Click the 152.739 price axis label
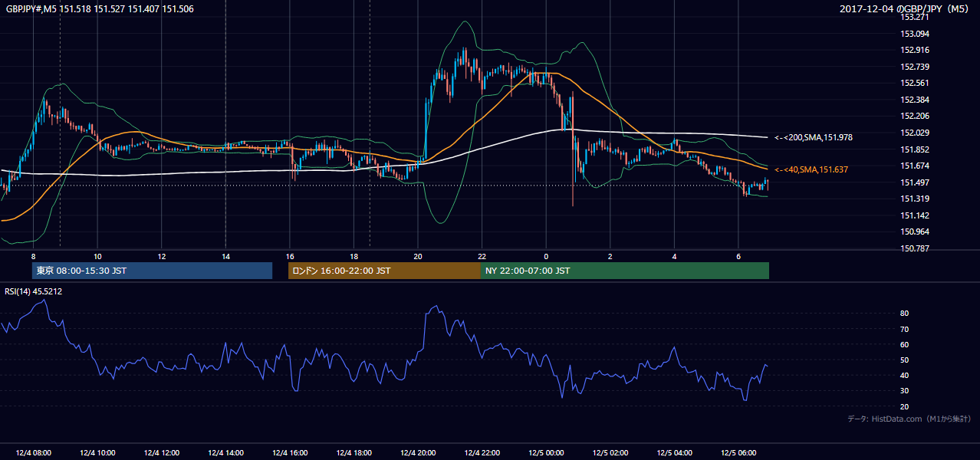The width and height of the screenshot is (980, 460). coord(915,67)
